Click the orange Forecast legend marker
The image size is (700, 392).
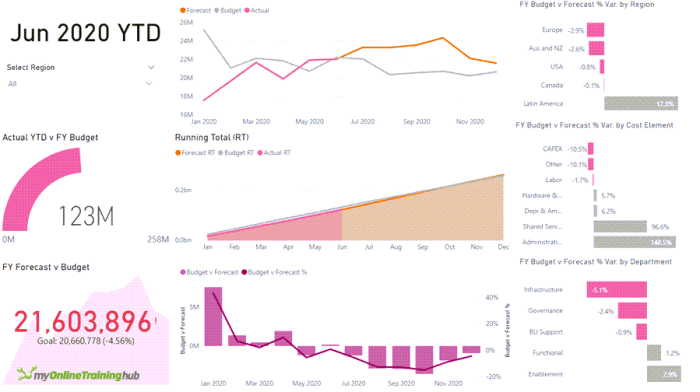(183, 10)
